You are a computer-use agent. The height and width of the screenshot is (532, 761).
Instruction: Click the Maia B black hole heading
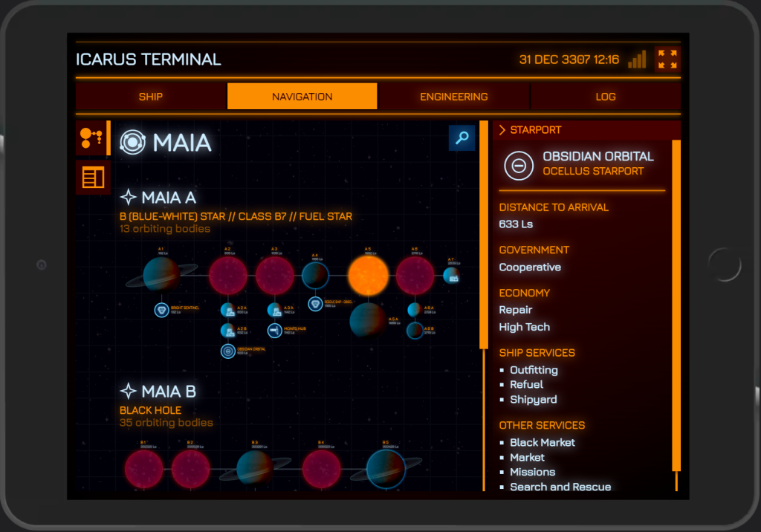pyautogui.click(x=169, y=392)
